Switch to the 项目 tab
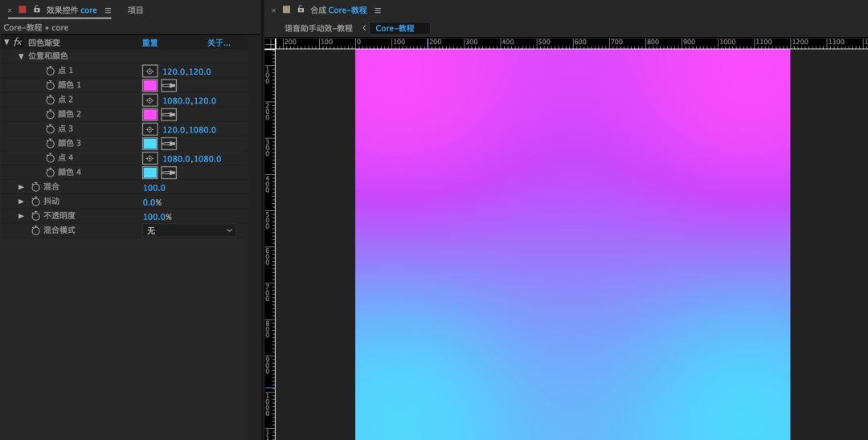This screenshot has width=868, height=440. pos(136,10)
